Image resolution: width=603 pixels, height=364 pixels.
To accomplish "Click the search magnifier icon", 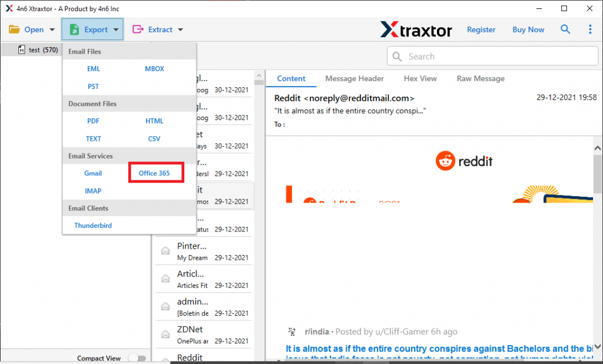I will (x=565, y=29).
